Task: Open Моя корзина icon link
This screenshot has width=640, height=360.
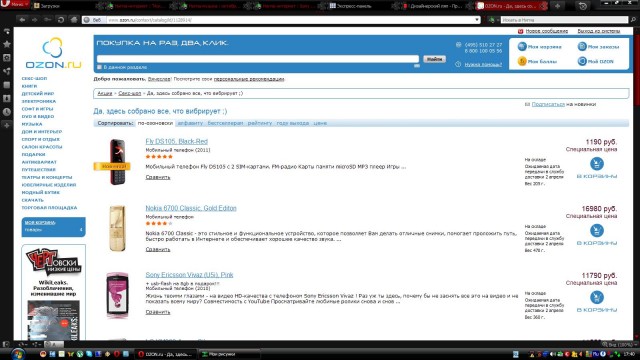Action: pos(539,47)
